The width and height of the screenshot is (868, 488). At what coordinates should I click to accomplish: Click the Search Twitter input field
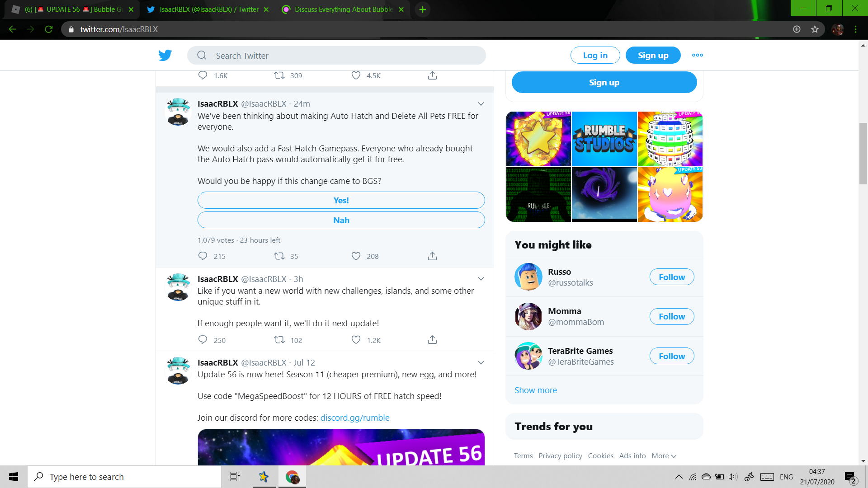coord(336,56)
